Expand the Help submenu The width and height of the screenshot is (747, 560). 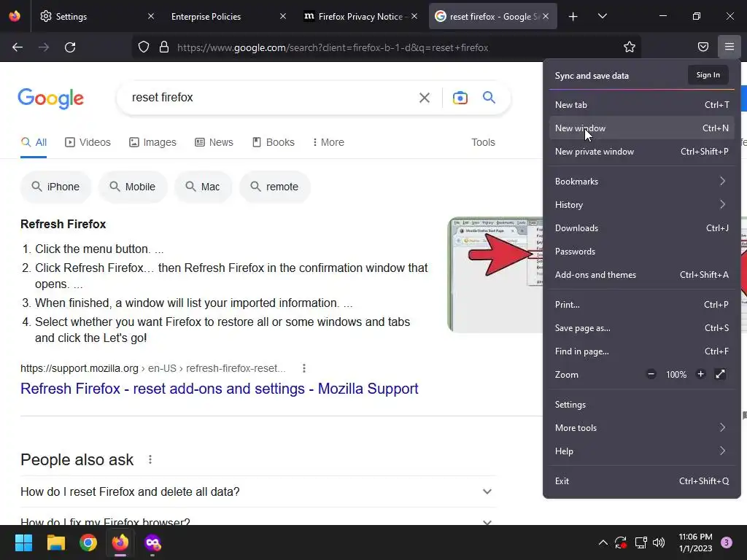click(x=642, y=451)
